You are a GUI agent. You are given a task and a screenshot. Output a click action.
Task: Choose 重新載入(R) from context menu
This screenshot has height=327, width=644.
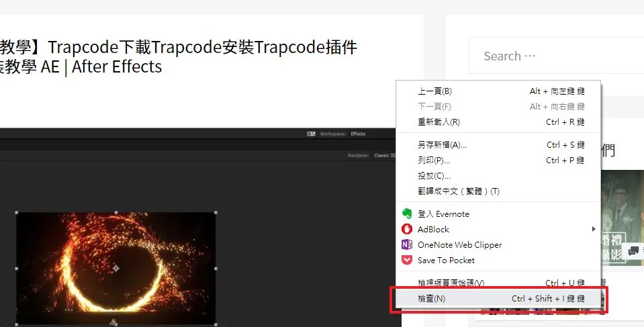[498, 122]
